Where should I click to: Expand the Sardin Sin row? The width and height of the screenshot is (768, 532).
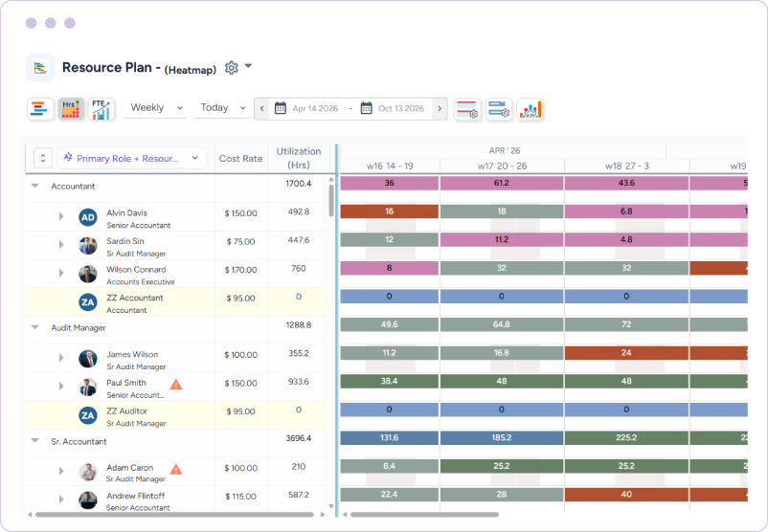(61, 244)
